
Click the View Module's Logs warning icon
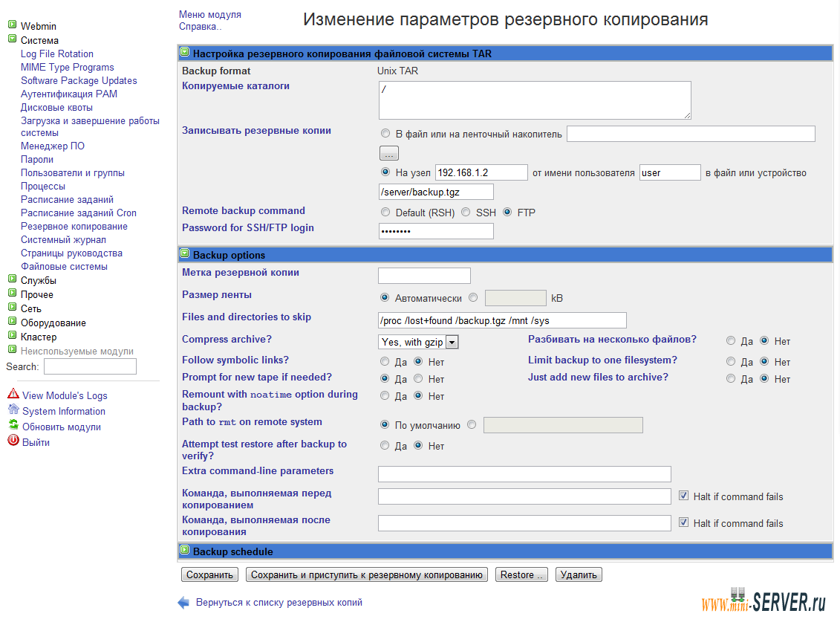click(12, 395)
